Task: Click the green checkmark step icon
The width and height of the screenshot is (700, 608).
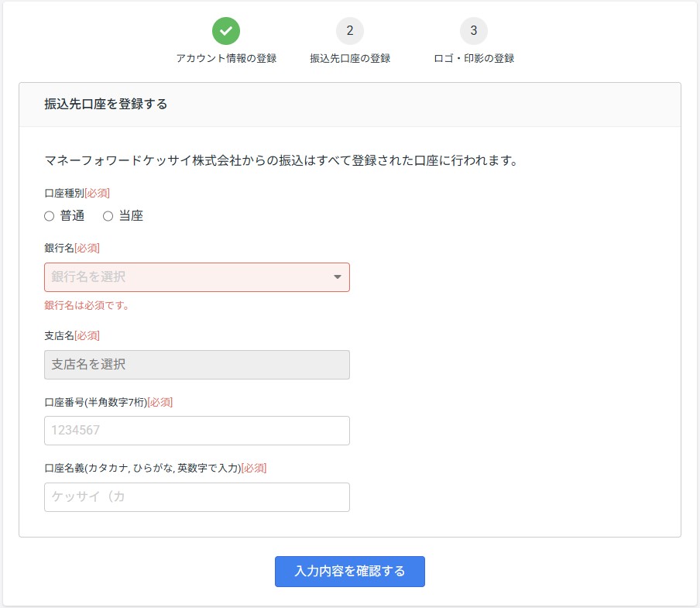Action: [x=226, y=31]
